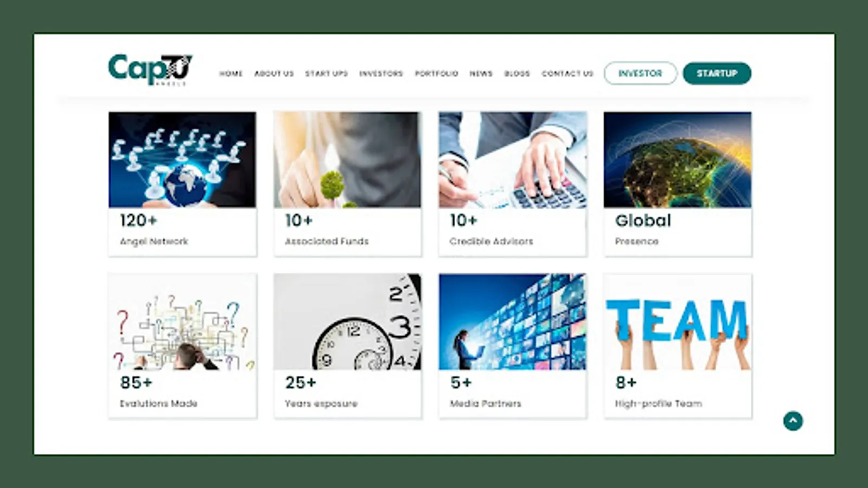Click the green Startup button
Image resolution: width=868 pixels, height=488 pixels.
pyautogui.click(x=717, y=73)
